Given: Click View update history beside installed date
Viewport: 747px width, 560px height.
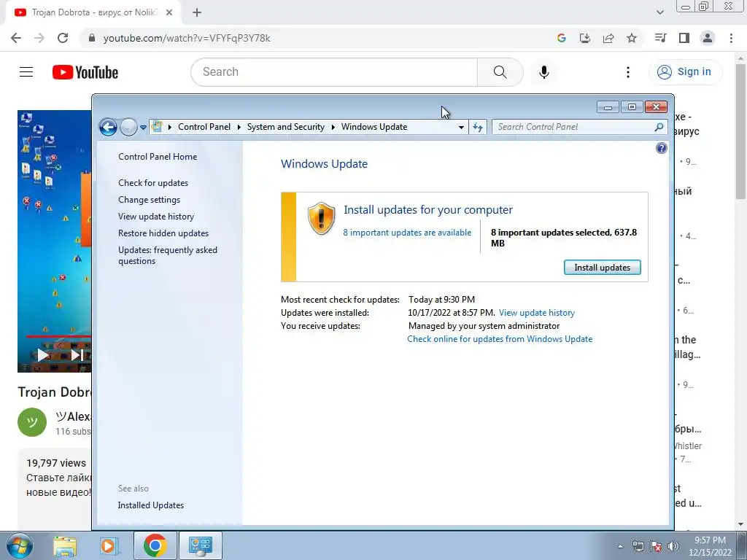Looking at the screenshot, I should coord(537,313).
